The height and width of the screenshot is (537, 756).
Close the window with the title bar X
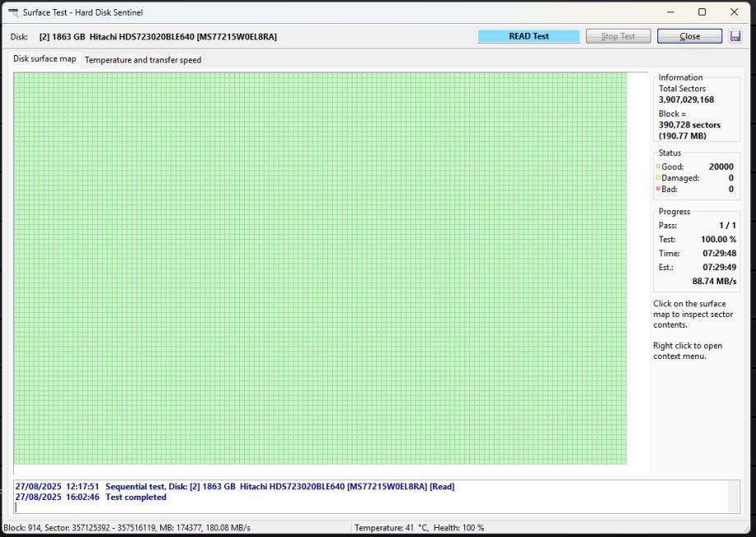(734, 12)
